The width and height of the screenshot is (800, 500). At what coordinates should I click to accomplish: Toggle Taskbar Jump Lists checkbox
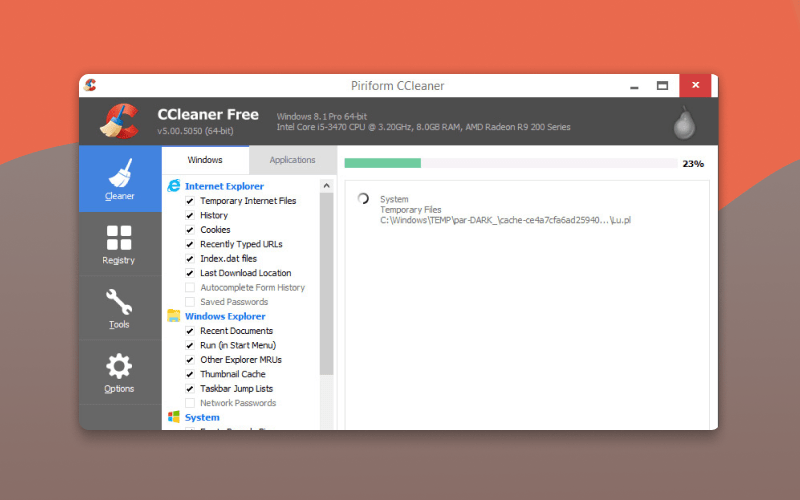point(190,389)
